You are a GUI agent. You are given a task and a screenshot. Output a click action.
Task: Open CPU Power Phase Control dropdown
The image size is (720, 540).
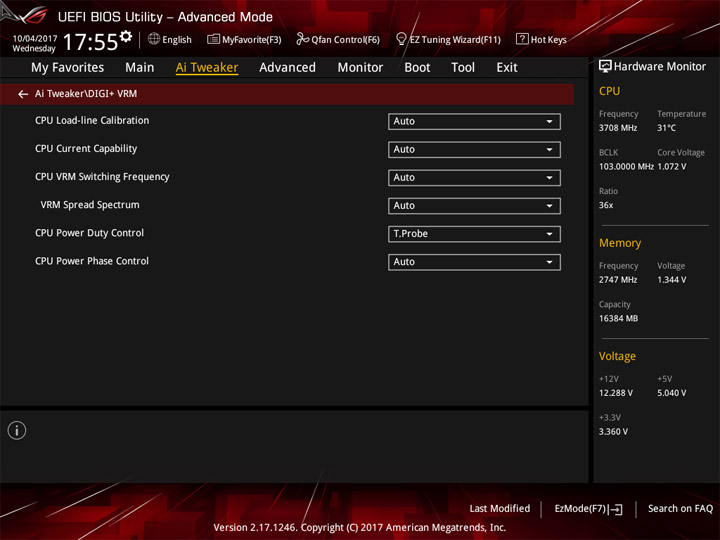pos(474,262)
